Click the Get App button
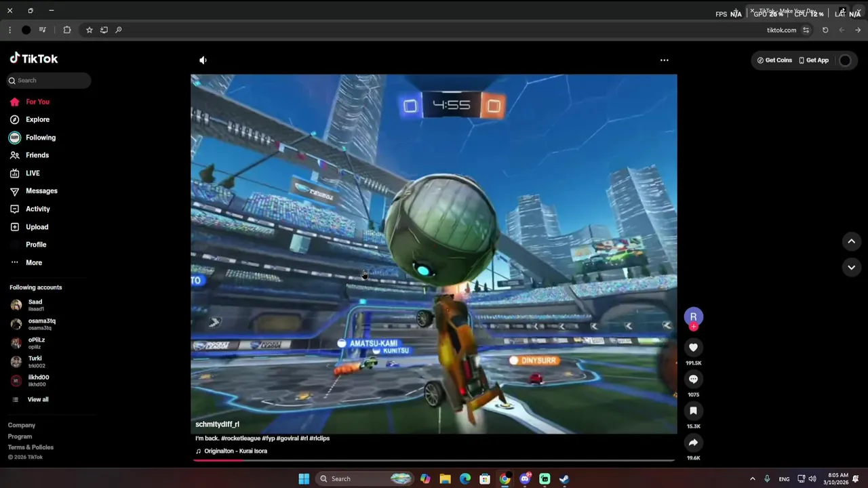The image size is (868, 488). point(814,60)
